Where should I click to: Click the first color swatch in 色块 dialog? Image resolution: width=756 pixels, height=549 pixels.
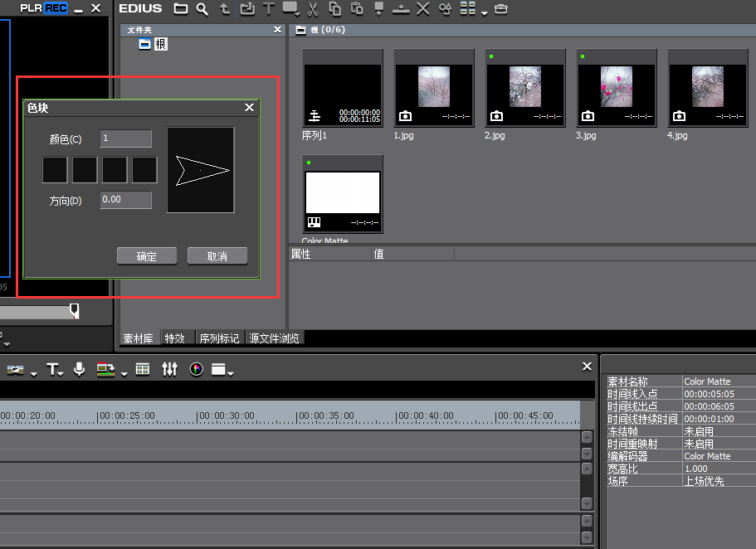55,170
